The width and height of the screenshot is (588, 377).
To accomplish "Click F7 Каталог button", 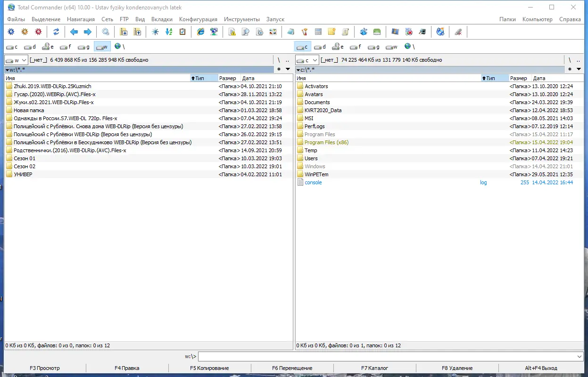I will click(374, 368).
